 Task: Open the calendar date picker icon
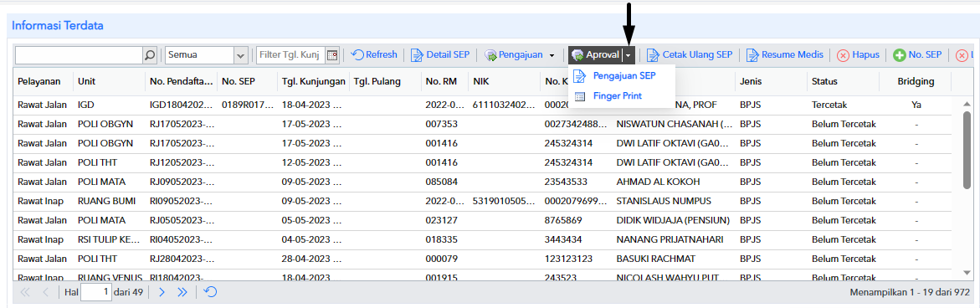(332, 55)
